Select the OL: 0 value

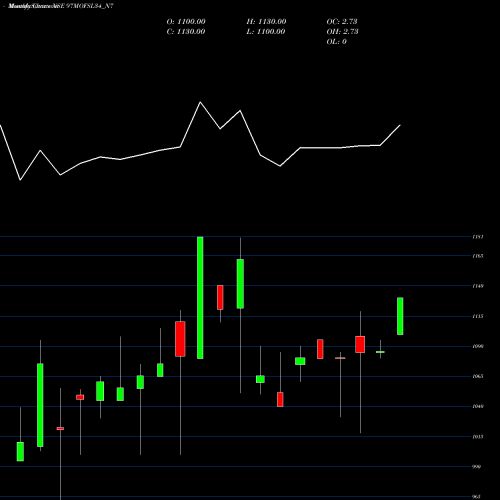click(x=337, y=42)
